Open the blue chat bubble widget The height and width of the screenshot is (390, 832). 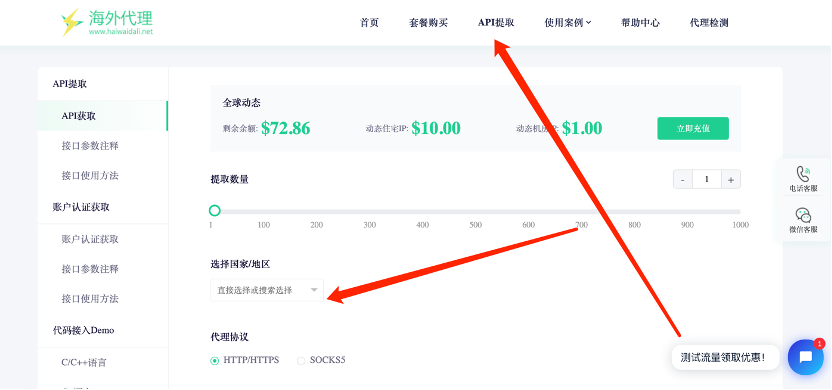point(805,357)
